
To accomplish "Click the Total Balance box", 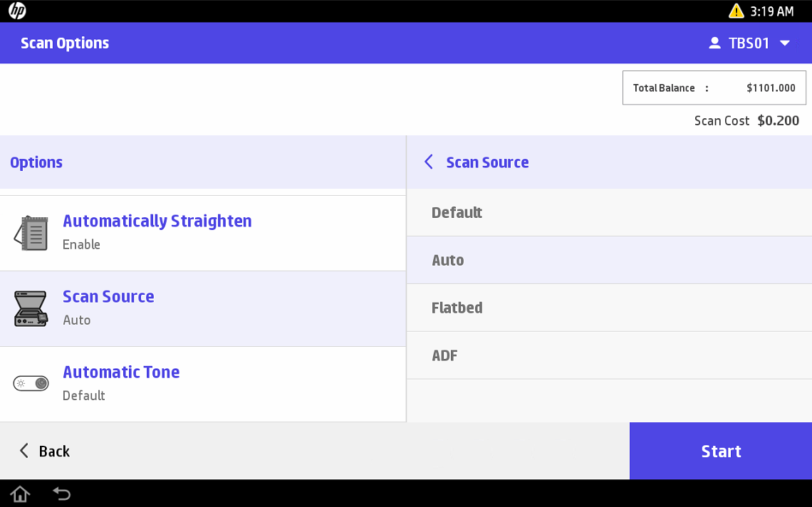I will (x=714, y=88).
